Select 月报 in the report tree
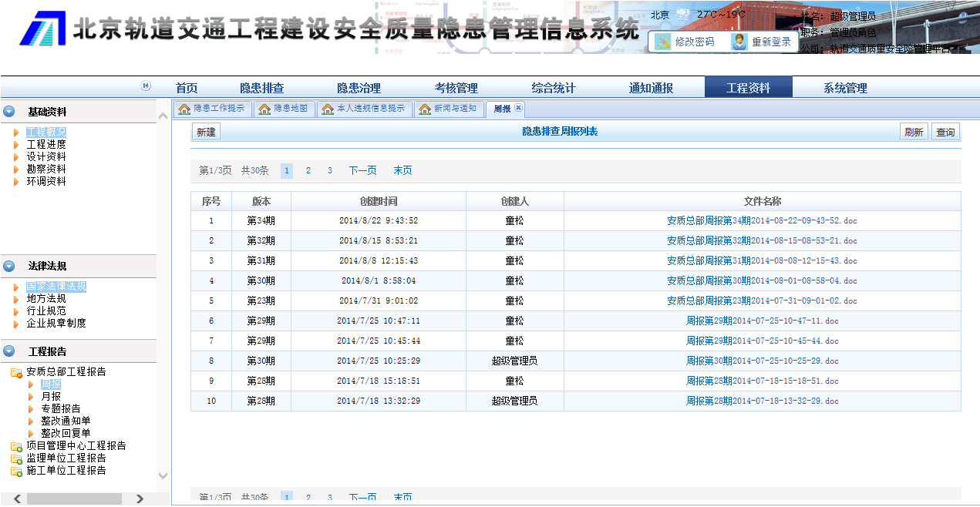The height and width of the screenshot is (507, 980). (x=51, y=396)
